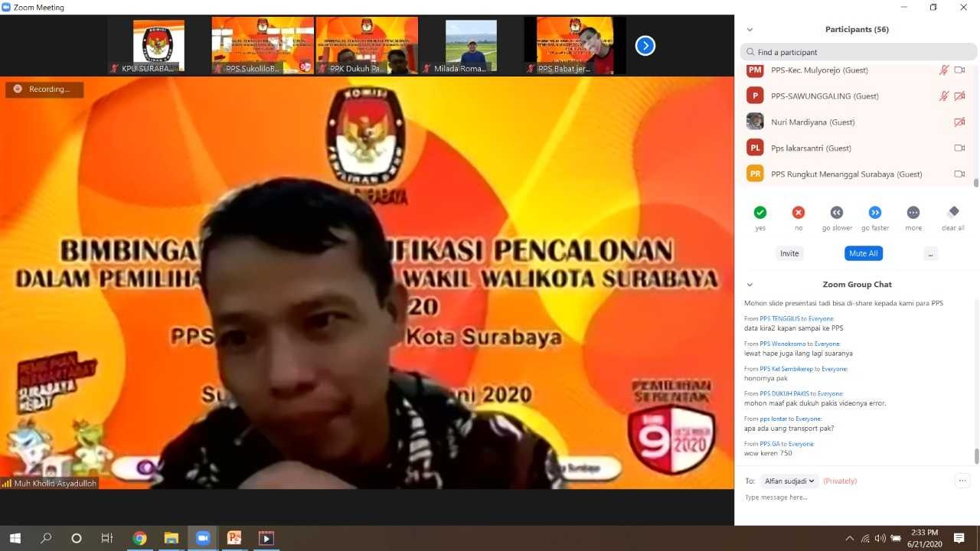The image size is (980, 551).
Task: Show next video thumbnails with blue arrow
Action: 645,46
